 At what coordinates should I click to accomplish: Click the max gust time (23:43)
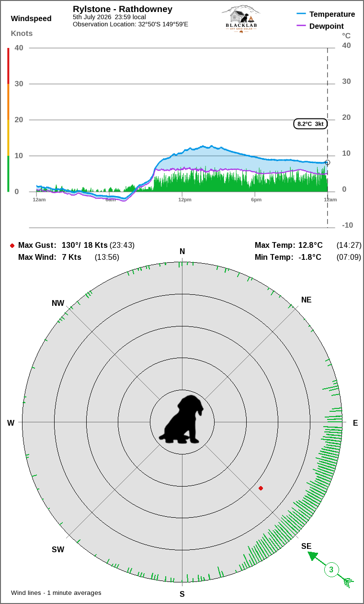pos(122,245)
